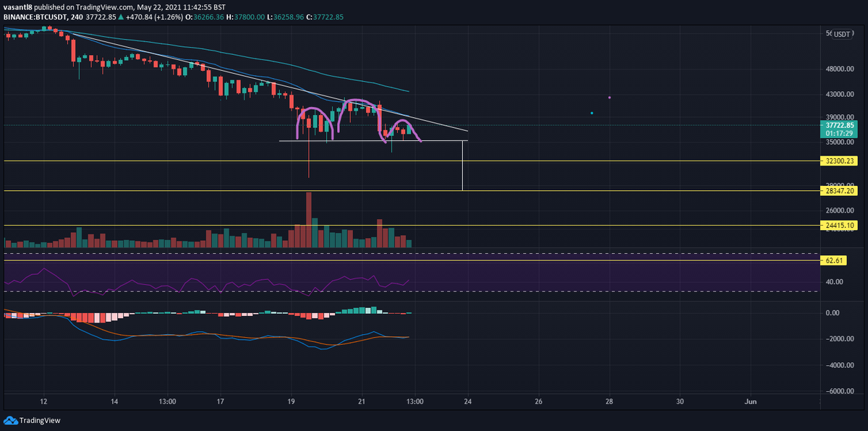The height and width of the screenshot is (431, 868).
Task: Click the date label 19 on the time axis
Action: pyautogui.click(x=292, y=401)
